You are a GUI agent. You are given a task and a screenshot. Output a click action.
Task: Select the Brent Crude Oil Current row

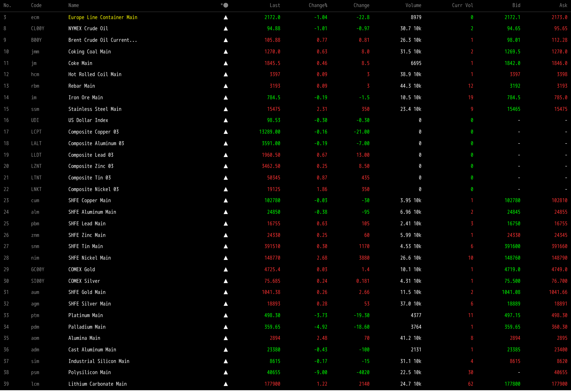click(x=103, y=40)
